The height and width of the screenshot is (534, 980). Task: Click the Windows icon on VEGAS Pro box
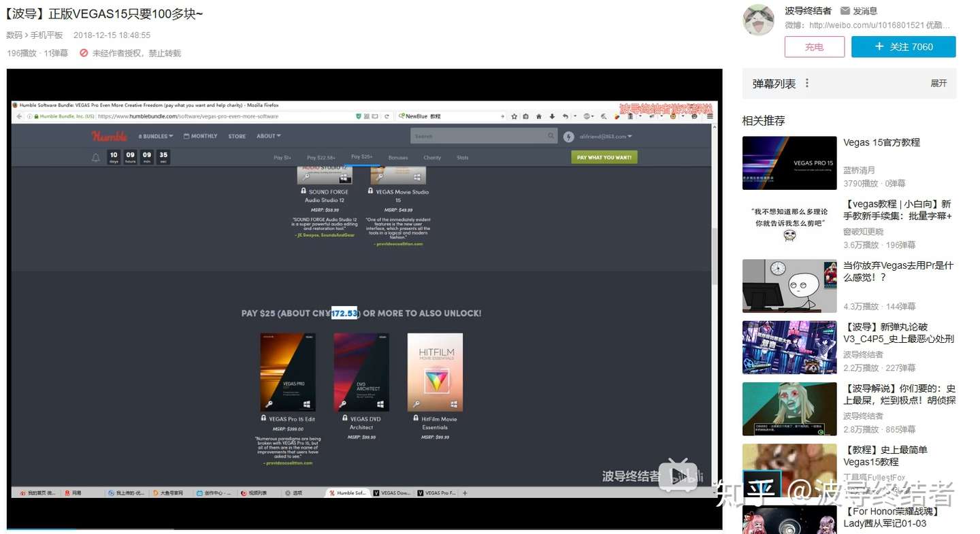[x=307, y=404]
